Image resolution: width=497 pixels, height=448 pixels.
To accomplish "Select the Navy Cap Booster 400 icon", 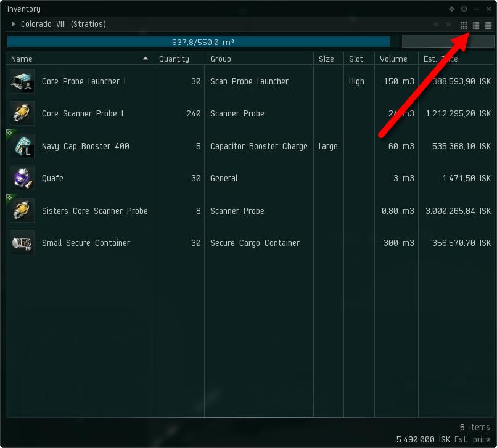I will (22, 147).
